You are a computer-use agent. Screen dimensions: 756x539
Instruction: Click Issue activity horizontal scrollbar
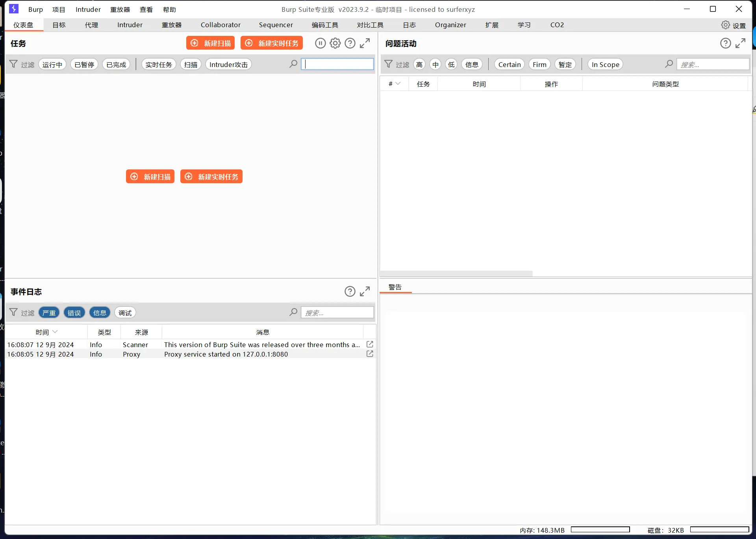coord(456,273)
